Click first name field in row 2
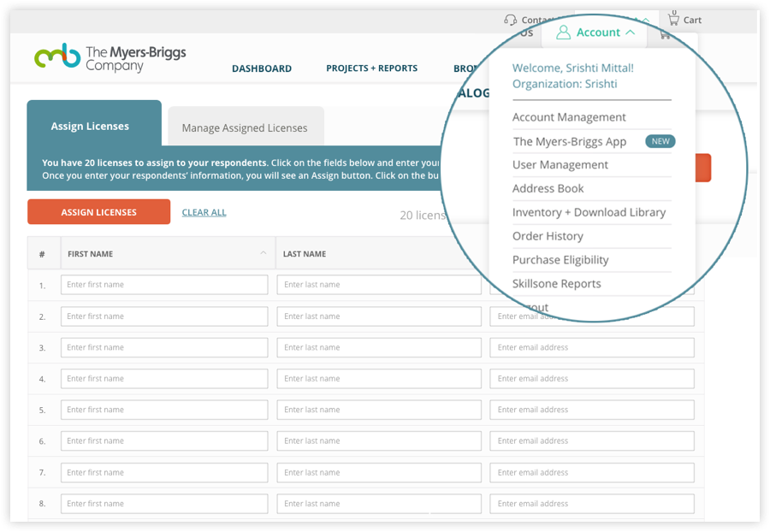Image resolution: width=770 pixels, height=532 pixels. pos(164,316)
